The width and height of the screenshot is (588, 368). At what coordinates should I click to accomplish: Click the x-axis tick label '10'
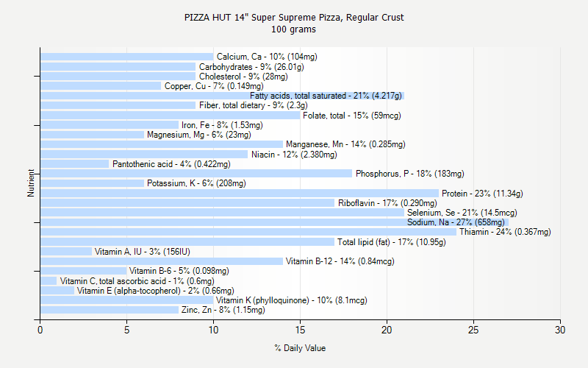tap(213, 330)
